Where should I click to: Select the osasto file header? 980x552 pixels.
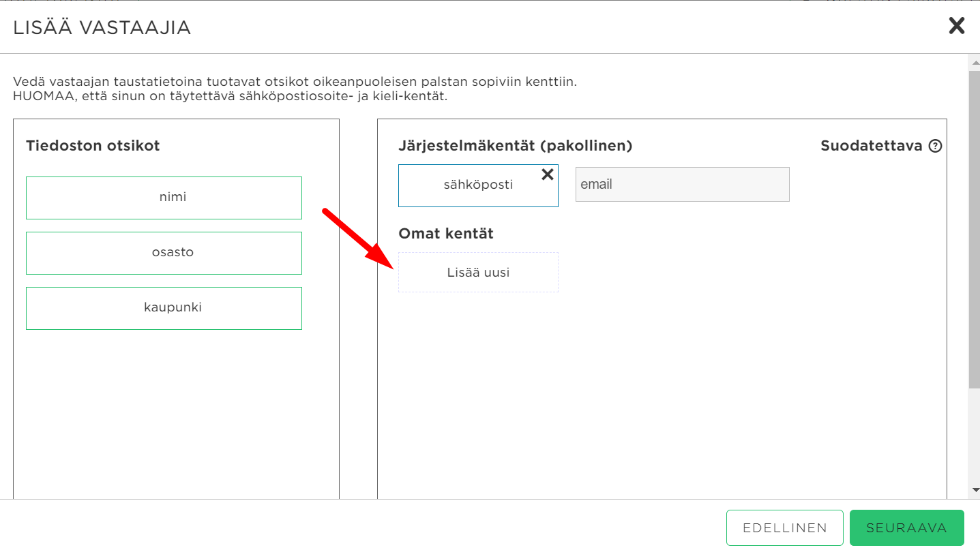click(164, 253)
